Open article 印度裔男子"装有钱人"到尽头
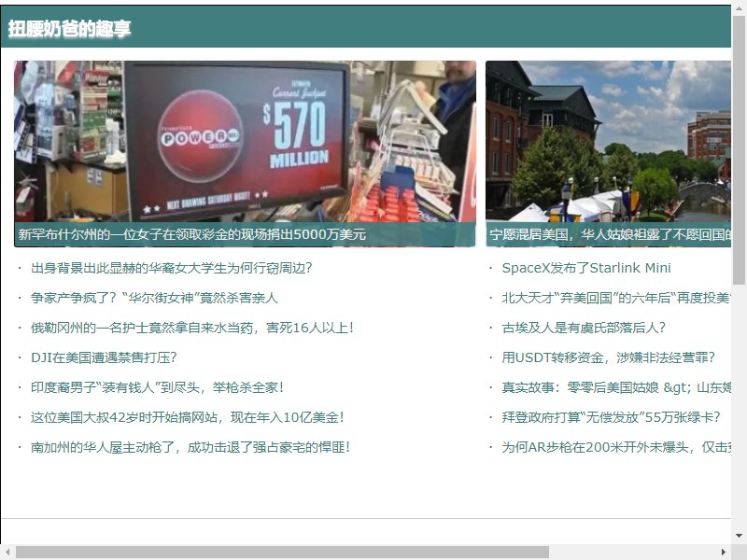This screenshot has width=747, height=560. (158, 387)
